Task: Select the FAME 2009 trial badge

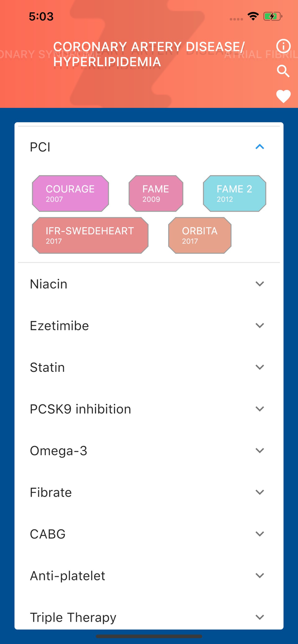Action: [x=156, y=193]
